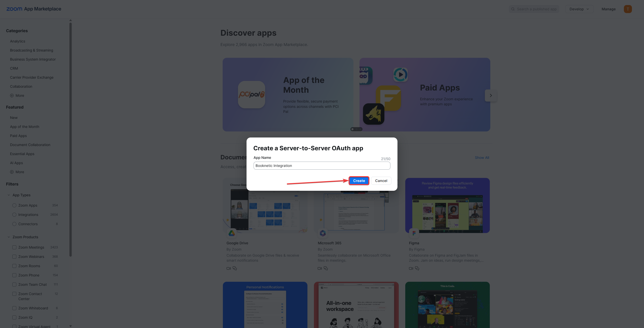Open Document Collaboration in the sidebar

point(30,145)
